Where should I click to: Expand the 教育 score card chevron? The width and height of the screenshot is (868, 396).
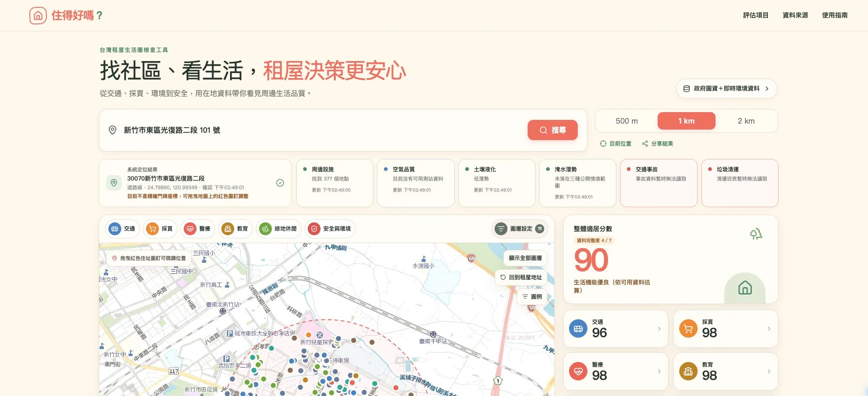(x=769, y=372)
